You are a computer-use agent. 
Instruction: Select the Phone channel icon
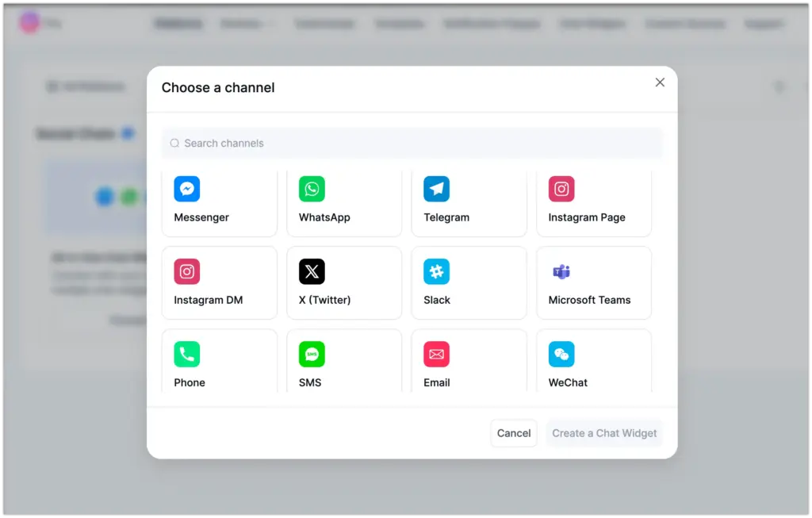187,355
